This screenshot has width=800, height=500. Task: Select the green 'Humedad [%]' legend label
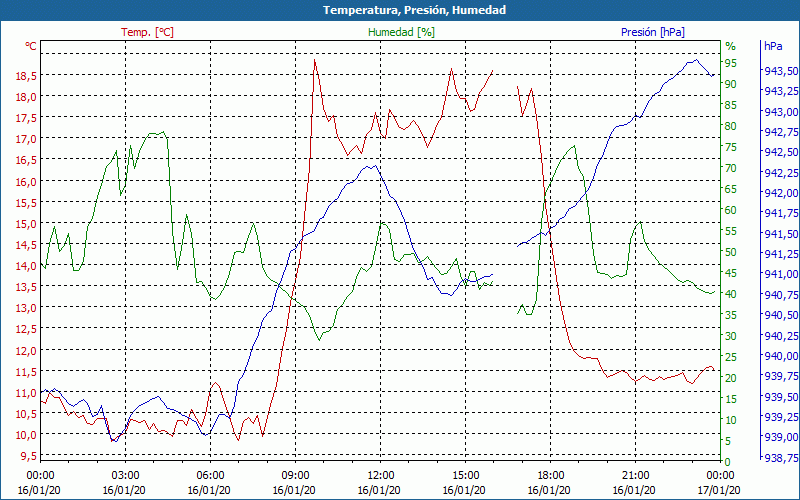point(401,32)
